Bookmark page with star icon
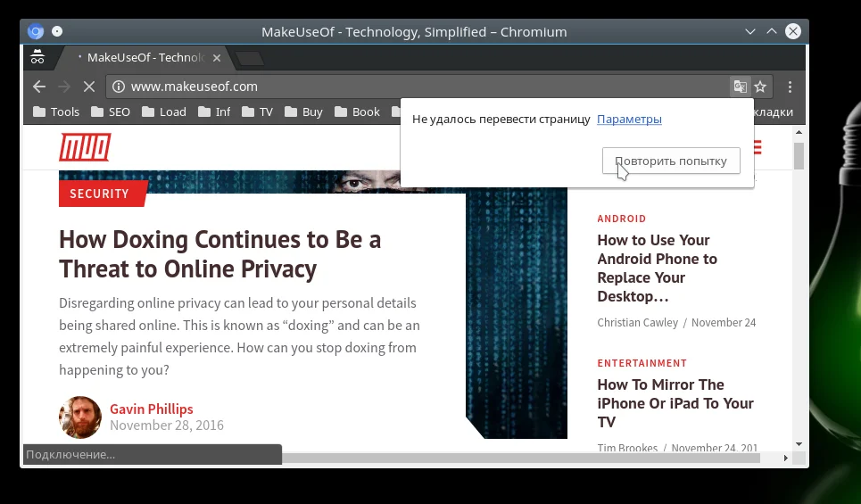The image size is (861, 504). coord(760,87)
